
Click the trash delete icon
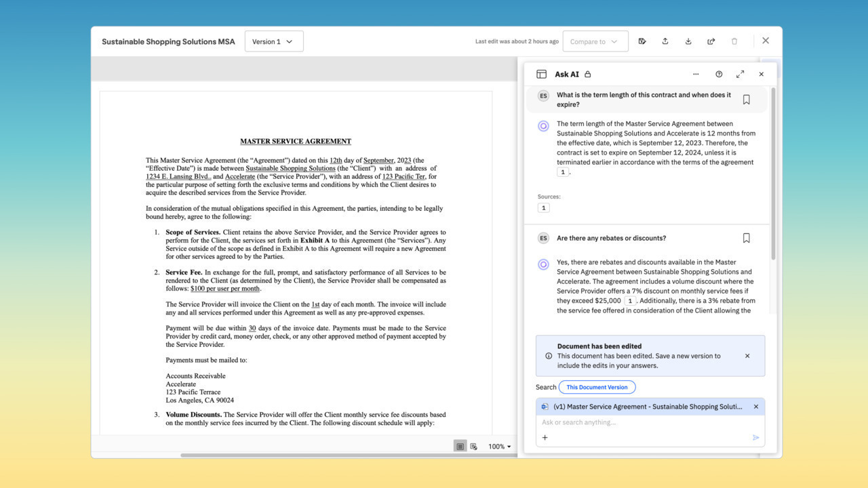[734, 41]
